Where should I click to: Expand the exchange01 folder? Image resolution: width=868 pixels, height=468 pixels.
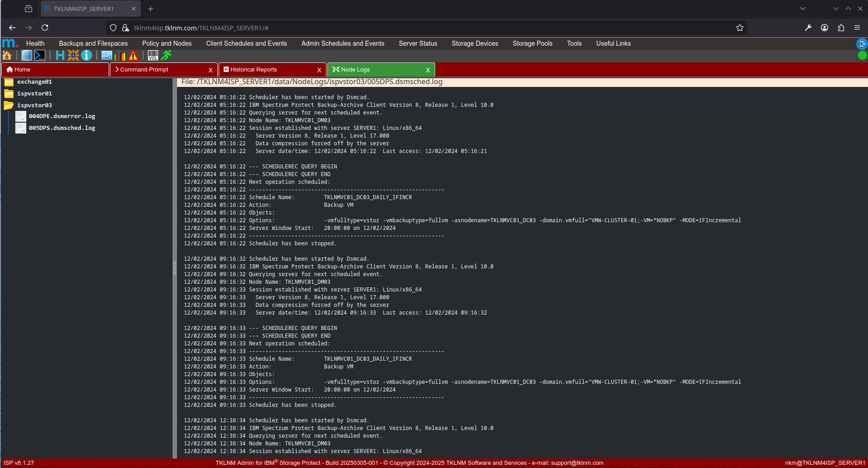9,82
